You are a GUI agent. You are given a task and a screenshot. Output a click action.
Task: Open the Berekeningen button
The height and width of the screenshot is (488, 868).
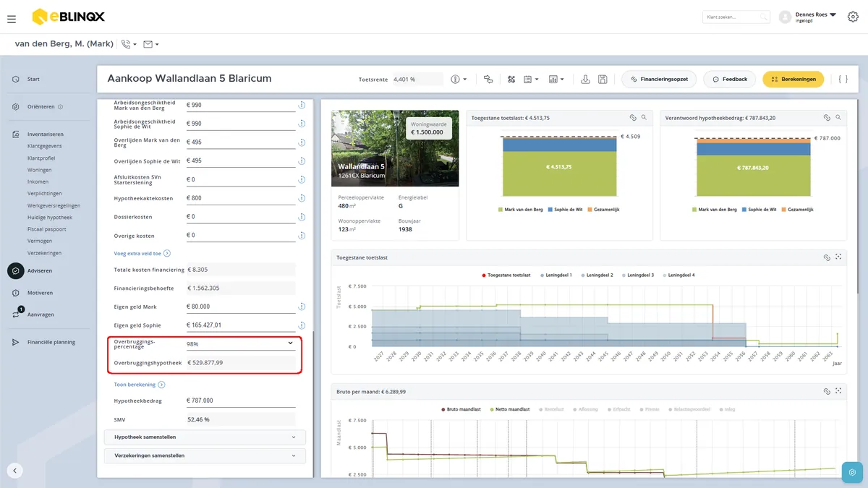point(793,79)
